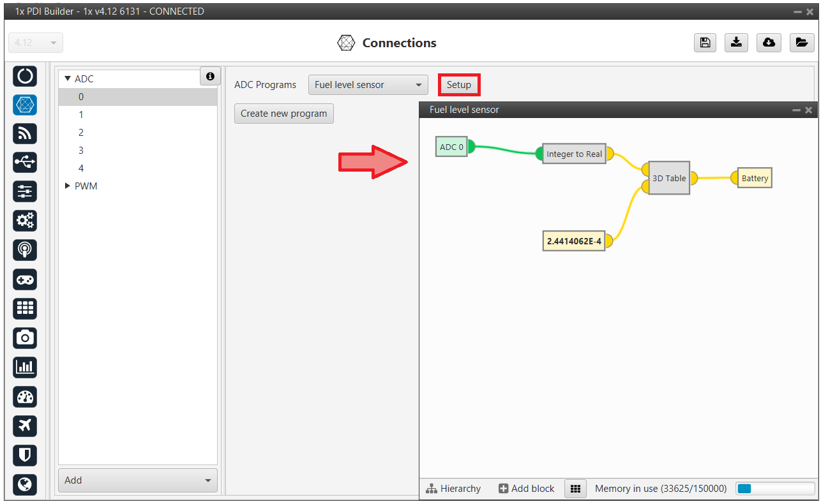Open the shield sidebar icon
Viewport: 821px width, 504px height.
coord(25,455)
